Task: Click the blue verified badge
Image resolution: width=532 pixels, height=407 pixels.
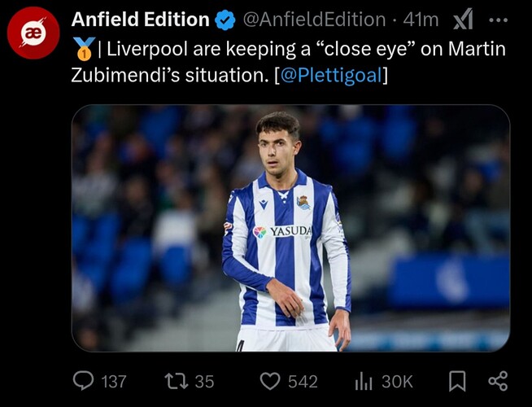Action: click(x=226, y=20)
